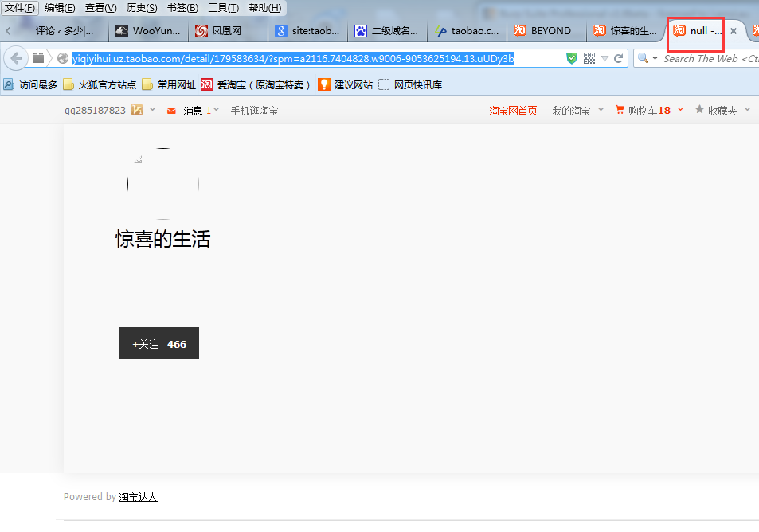Expand the 我的淘宝 dropdown arrow
759x532 pixels.
point(601,110)
